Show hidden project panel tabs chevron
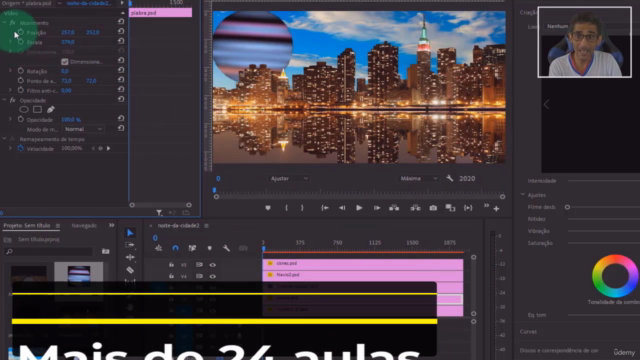Viewport: 640px width, 360px height. (x=111, y=225)
